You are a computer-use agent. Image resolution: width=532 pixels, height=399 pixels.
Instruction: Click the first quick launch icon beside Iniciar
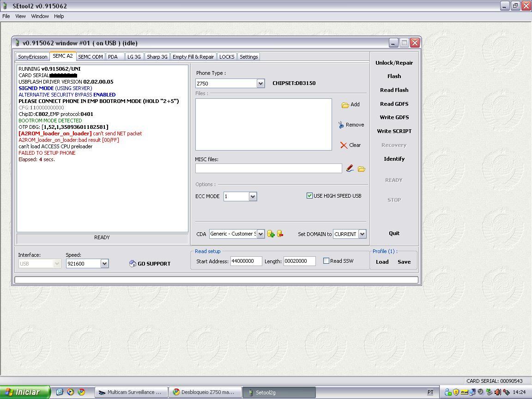pyautogui.click(x=60, y=392)
